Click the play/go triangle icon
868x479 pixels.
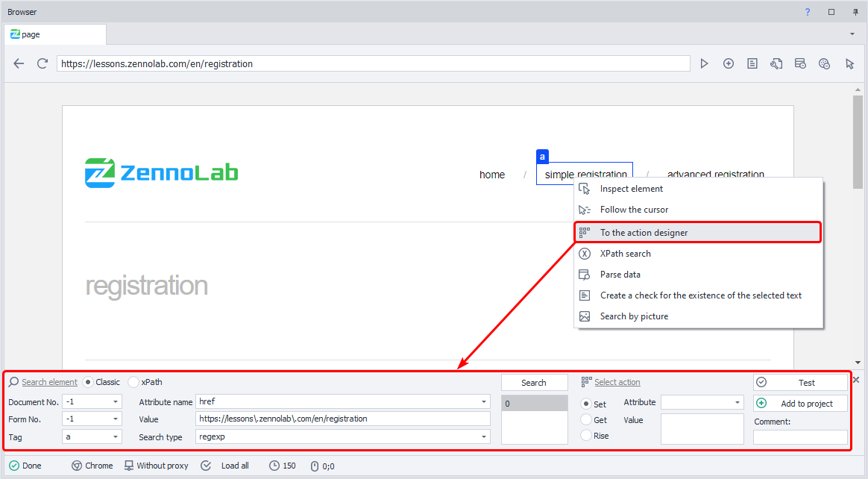click(x=704, y=64)
